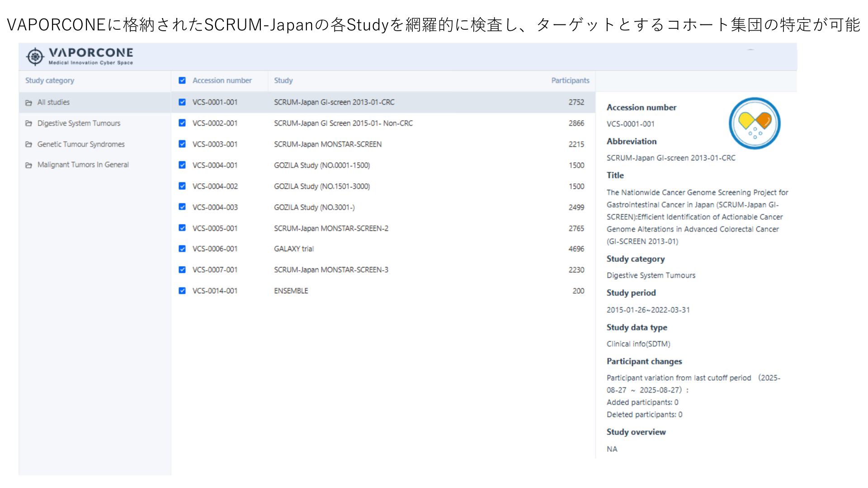Viewport: 868px width, 488px height.
Task: Select GOZILA Study (NO.0001-1500) row
Action: pos(382,165)
